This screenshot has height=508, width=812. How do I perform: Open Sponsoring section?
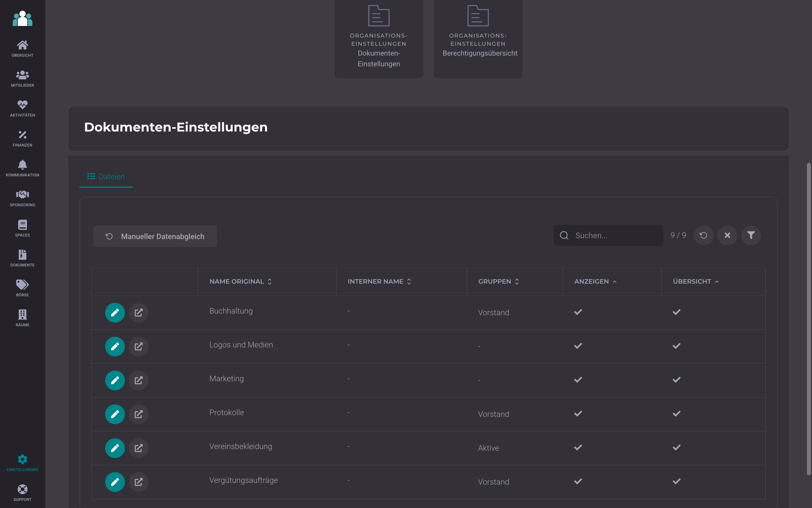pos(23,199)
